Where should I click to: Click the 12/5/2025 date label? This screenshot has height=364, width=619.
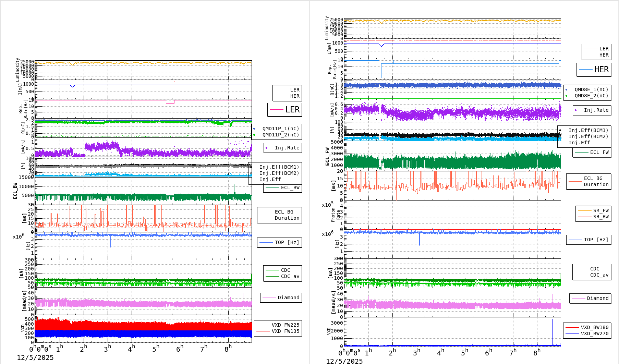pos(35,357)
